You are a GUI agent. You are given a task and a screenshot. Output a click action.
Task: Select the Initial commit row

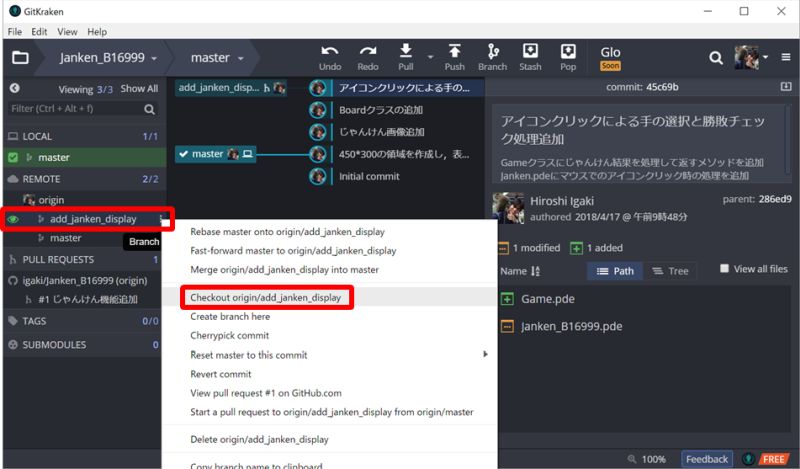pyautogui.click(x=369, y=177)
